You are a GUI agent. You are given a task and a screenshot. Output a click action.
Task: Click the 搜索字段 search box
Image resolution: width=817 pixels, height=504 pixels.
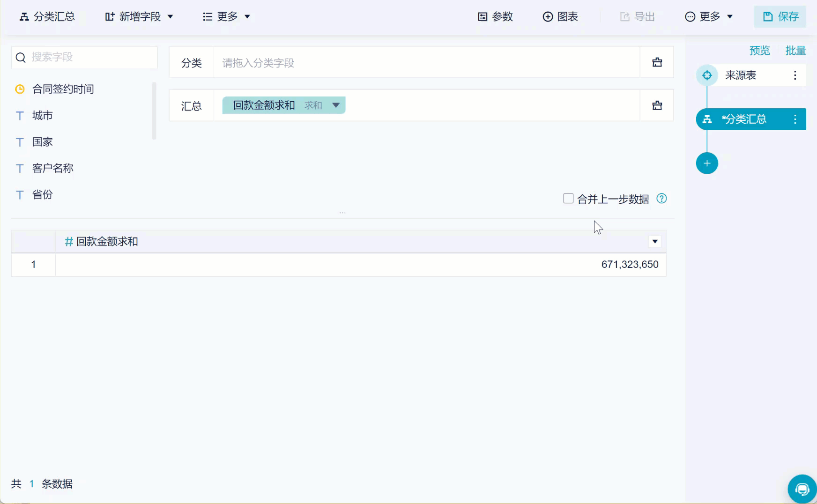pyautogui.click(x=84, y=57)
